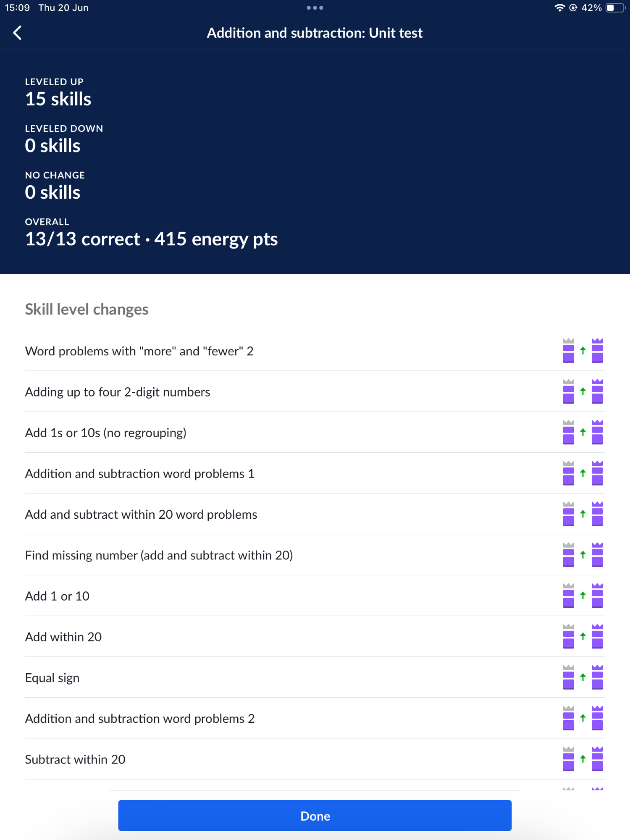This screenshot has width=630, height=840.
Task: Tap the Done button
Action: click(x=315, y=816)
